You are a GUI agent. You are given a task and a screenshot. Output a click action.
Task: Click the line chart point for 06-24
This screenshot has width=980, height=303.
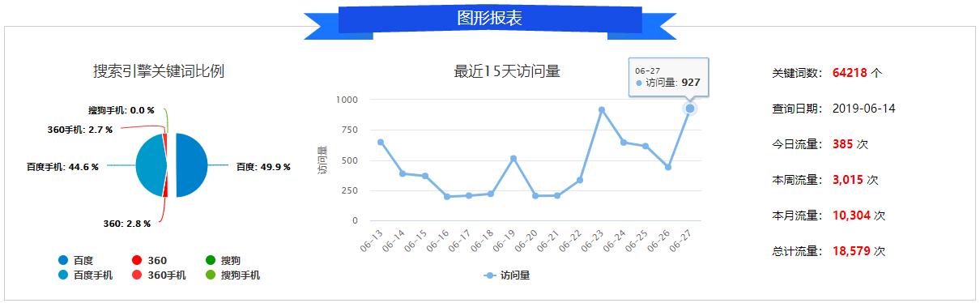coord(624,143)
